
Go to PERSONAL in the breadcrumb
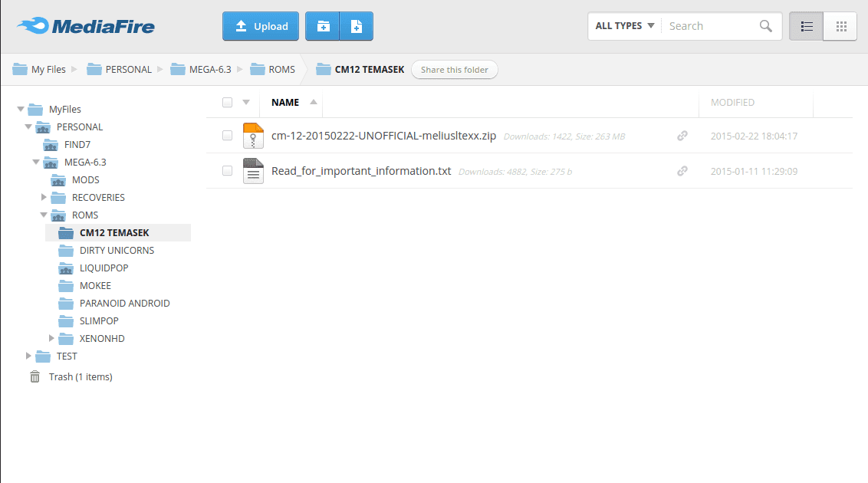pos(128,70)
